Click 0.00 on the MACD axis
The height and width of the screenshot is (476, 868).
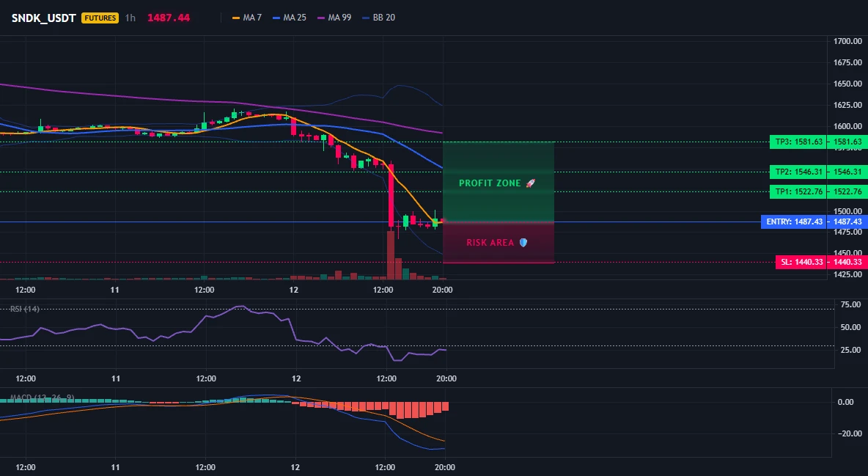[846, 402]
